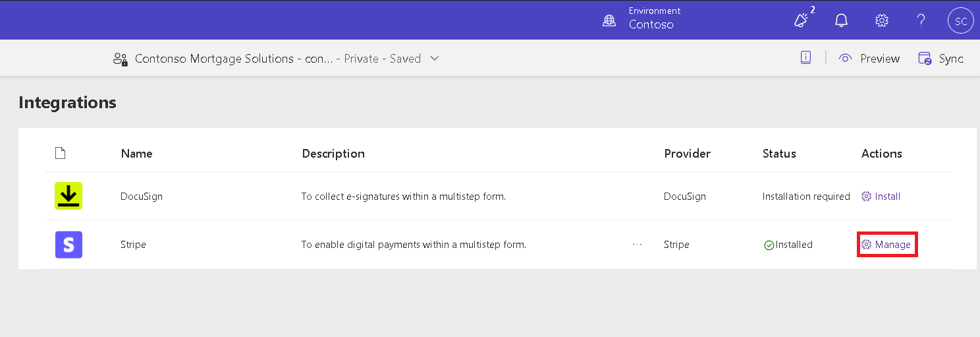The height and width of the screenshot is (337, 980).
Task: Click the Status column header
Action: 779,154
